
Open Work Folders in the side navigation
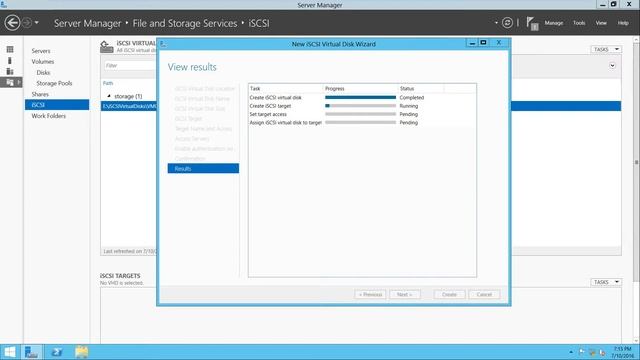[x=49, y=116]
